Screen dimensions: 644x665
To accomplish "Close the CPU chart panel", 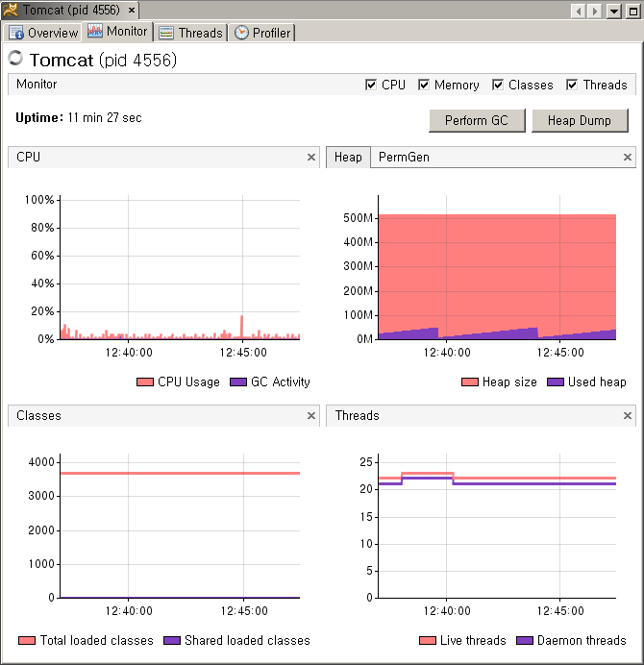I will coord(311,158).
